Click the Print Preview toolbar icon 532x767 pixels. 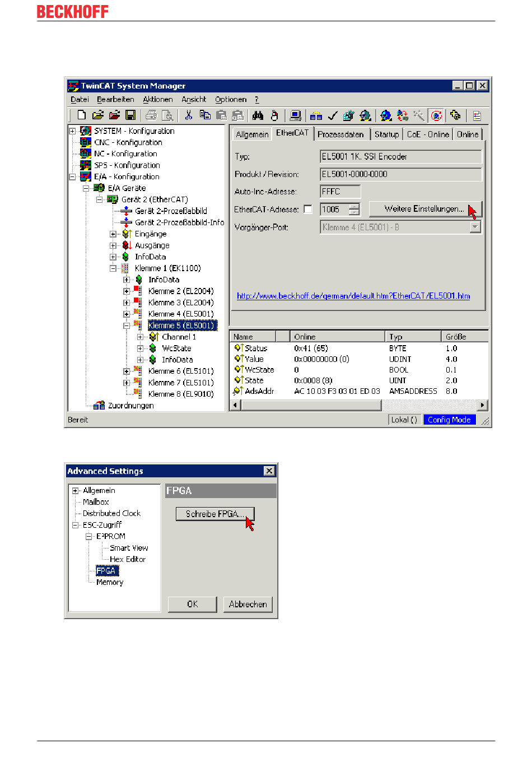click(167, 115)
